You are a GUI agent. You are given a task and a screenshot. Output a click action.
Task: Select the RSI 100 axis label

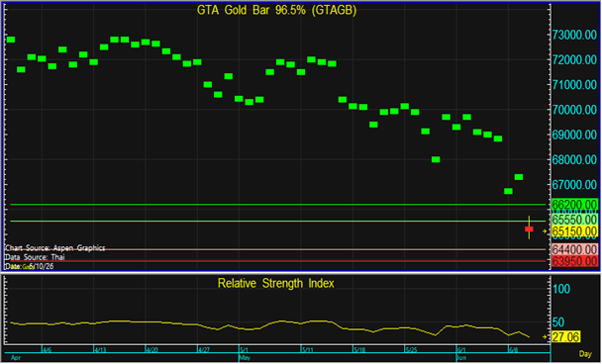click(561, 289)
